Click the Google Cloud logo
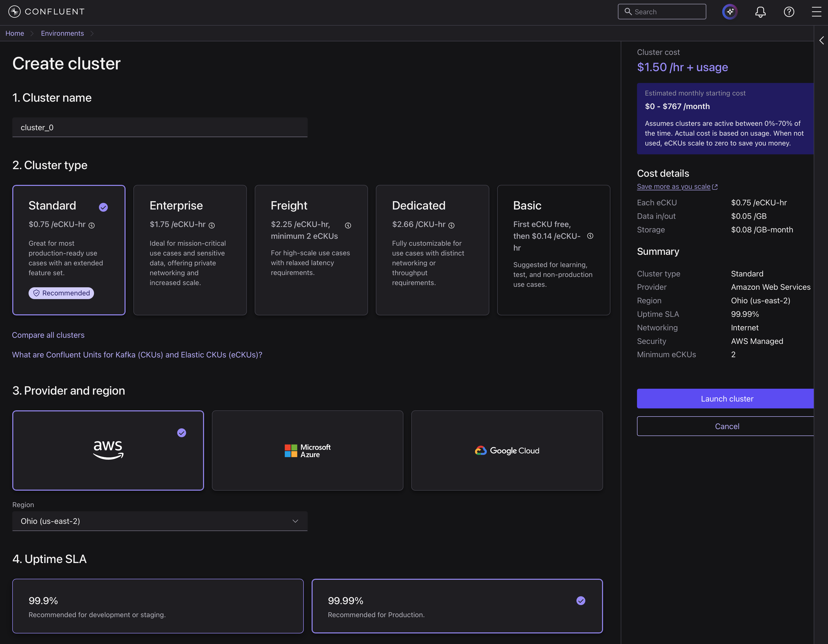The image size is (828, 644). point(507,451)
